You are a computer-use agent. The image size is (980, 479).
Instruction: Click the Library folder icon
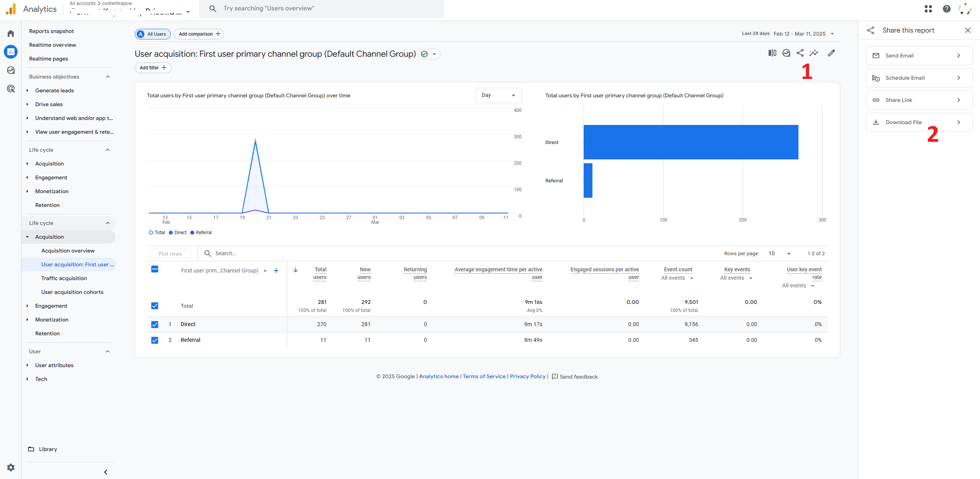[x=31, y=449]
